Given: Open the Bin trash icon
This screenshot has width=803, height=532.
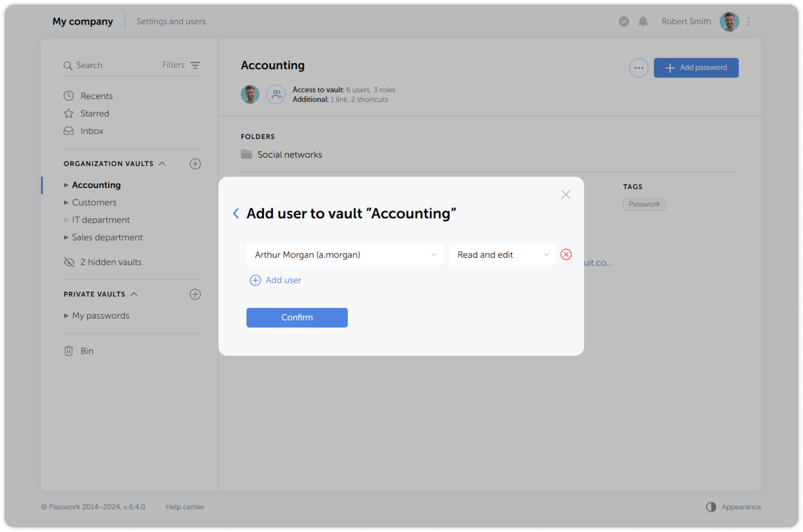Looking at the screenshot, I should tap(68, 351).
